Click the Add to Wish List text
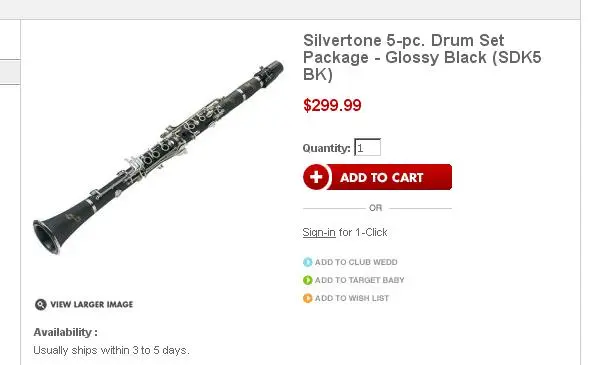This screenshot has height=365, width=598. tap(352, 298)
